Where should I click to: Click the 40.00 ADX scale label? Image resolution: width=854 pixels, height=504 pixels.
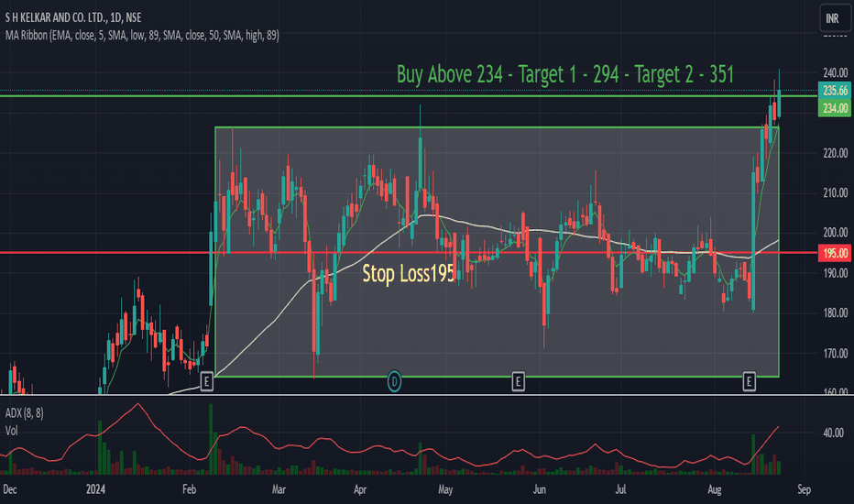(833, 433)
